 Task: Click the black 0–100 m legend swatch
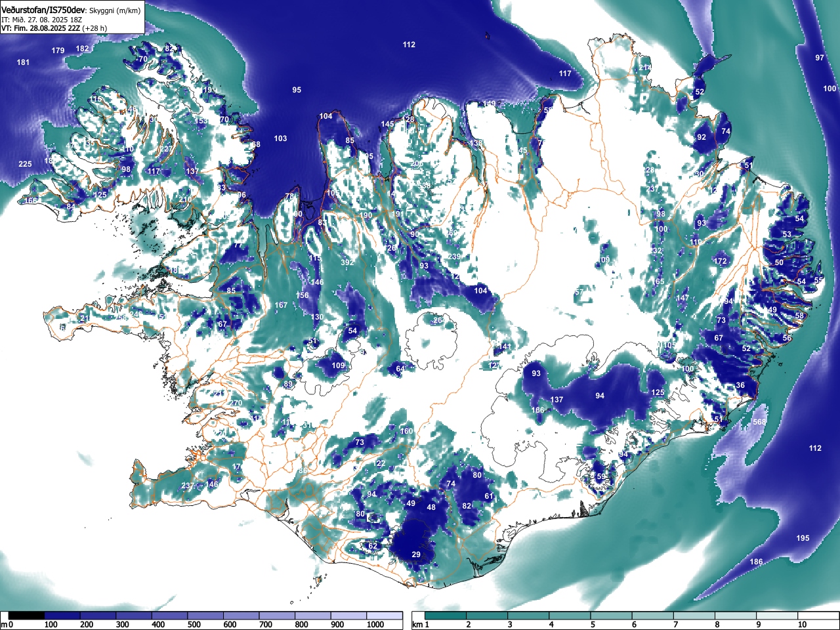[x=27, y=616]
